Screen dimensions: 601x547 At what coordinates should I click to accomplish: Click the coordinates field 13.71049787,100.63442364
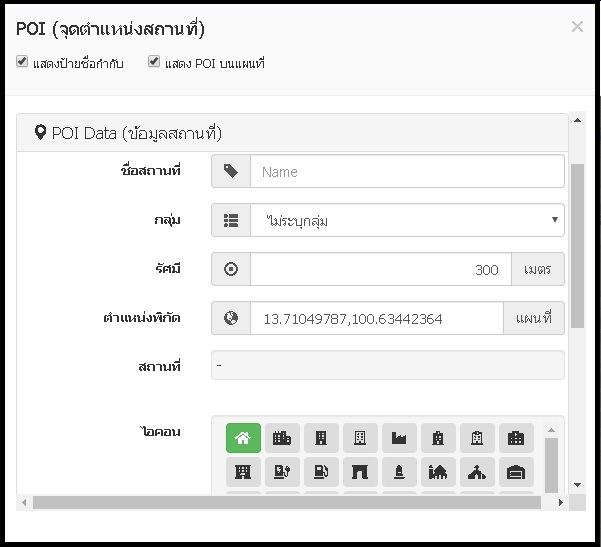377,318
